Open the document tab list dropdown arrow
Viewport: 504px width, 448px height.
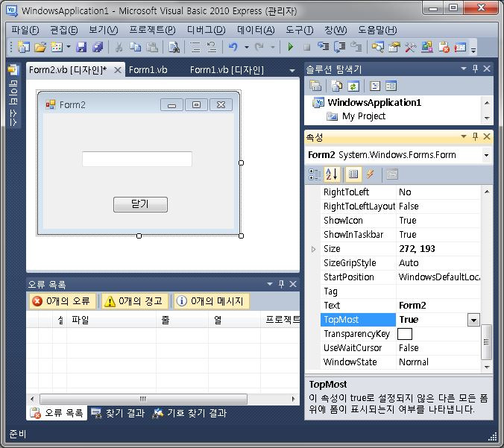coord(292,70)
